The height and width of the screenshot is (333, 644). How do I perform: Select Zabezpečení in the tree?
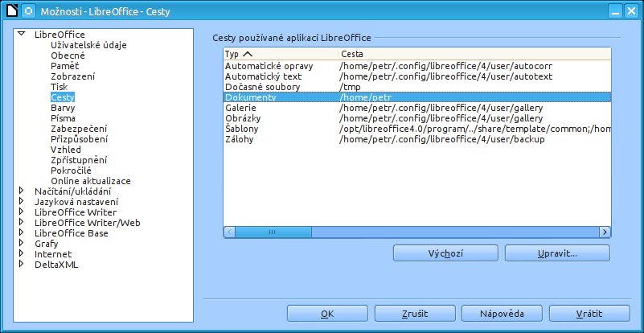point(79,129)
